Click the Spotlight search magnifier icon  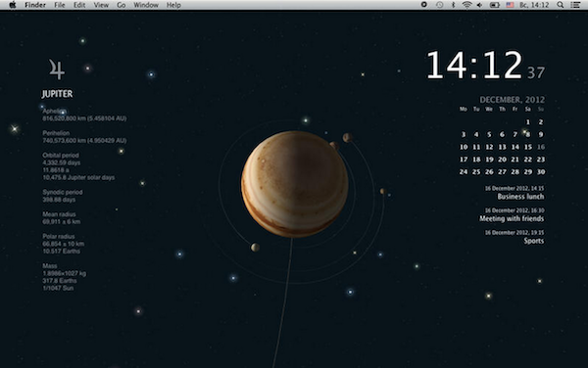[x=560, y=5]
